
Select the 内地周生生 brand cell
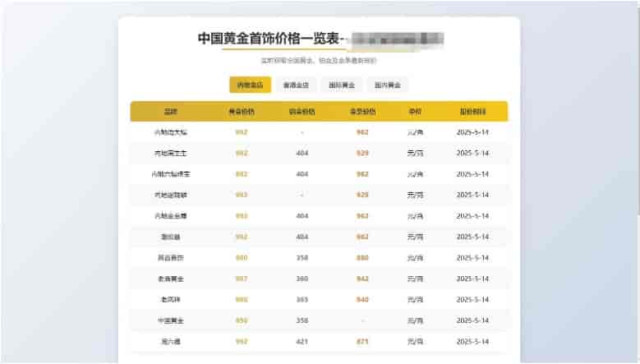171,153
